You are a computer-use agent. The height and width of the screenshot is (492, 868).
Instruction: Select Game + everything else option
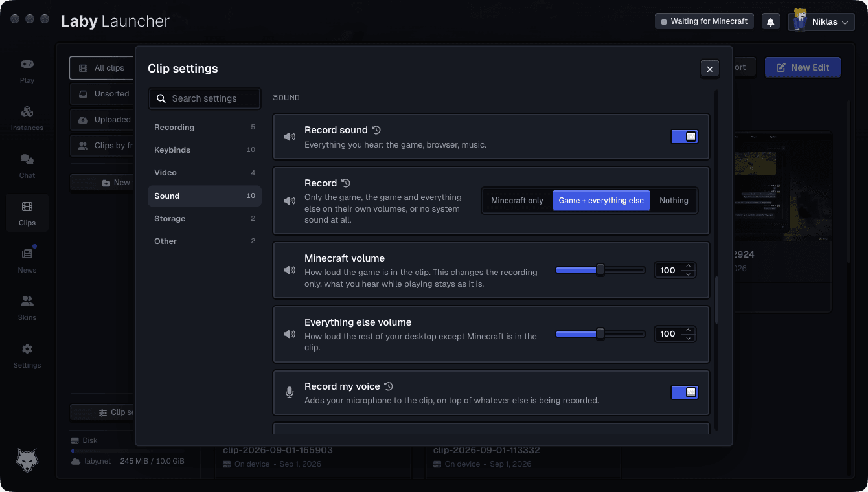pos(601,201)
